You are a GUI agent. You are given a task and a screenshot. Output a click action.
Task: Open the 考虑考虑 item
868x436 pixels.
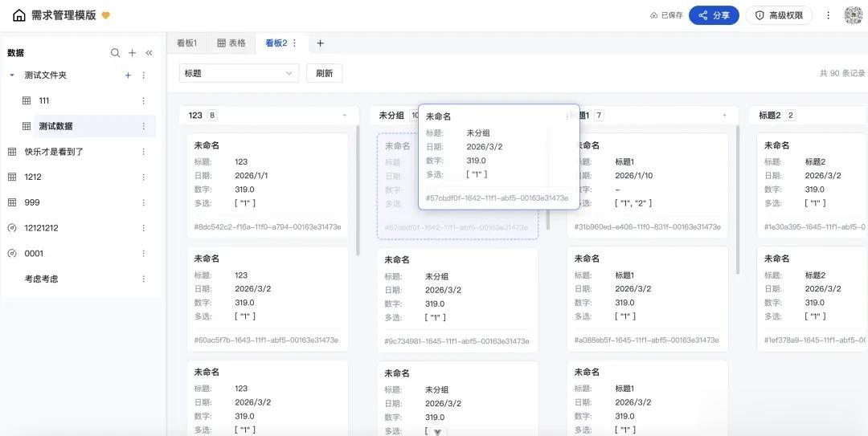(x=42, y=279)
